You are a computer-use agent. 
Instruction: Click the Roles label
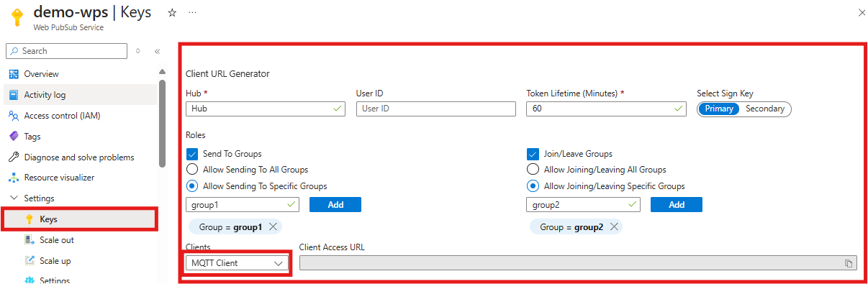click(x=196, y=134)
